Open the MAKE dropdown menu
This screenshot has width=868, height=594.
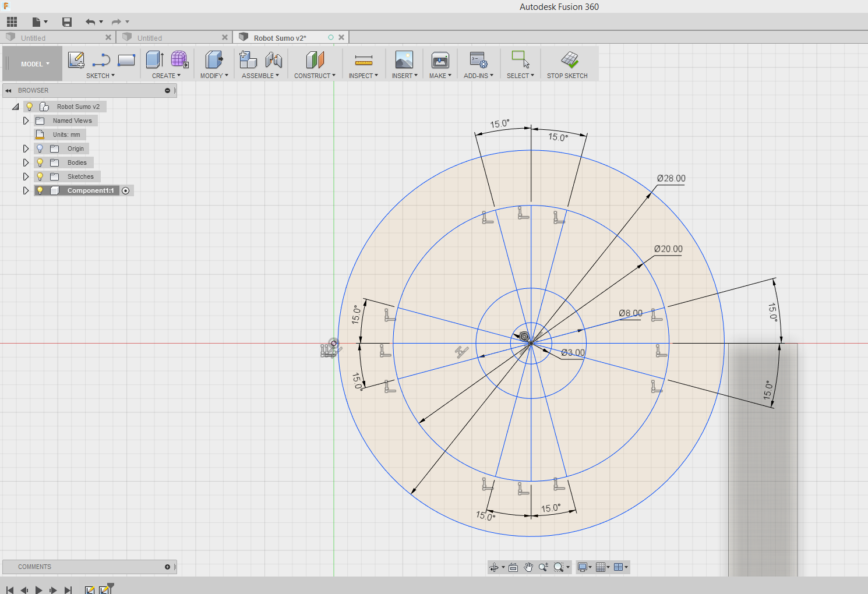(x=440, y=76)
